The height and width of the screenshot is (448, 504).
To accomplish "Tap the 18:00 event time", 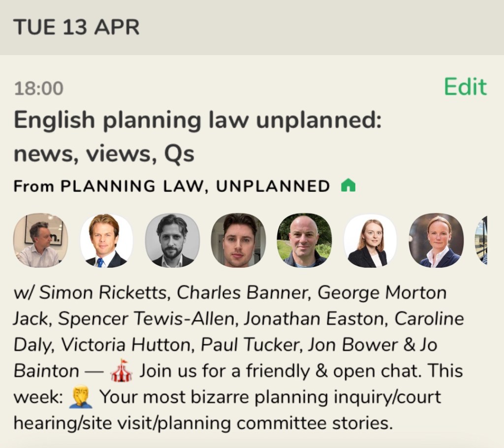I will pos(38,89).
